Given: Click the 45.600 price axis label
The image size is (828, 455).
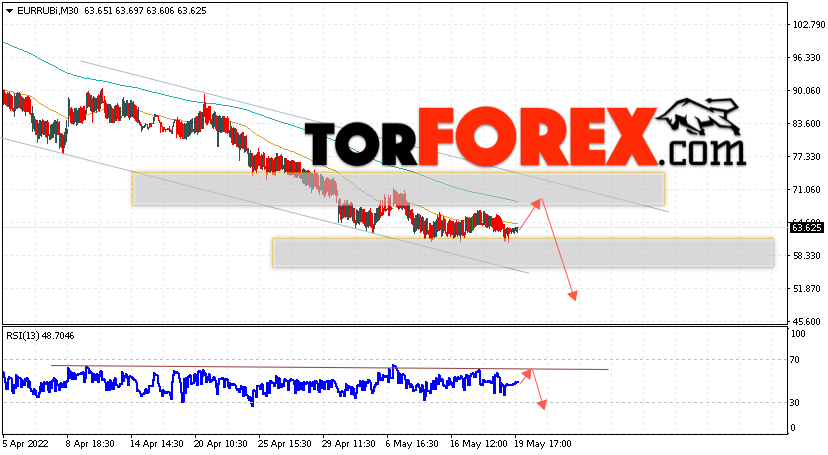Looking at the screenshot, I should point(806,321).
